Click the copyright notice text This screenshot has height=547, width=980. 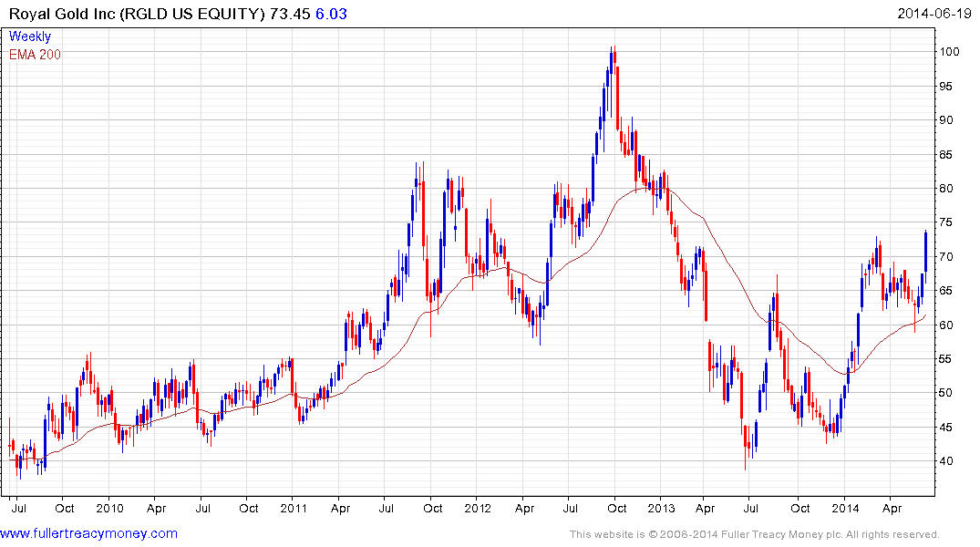tap(755, 534)
